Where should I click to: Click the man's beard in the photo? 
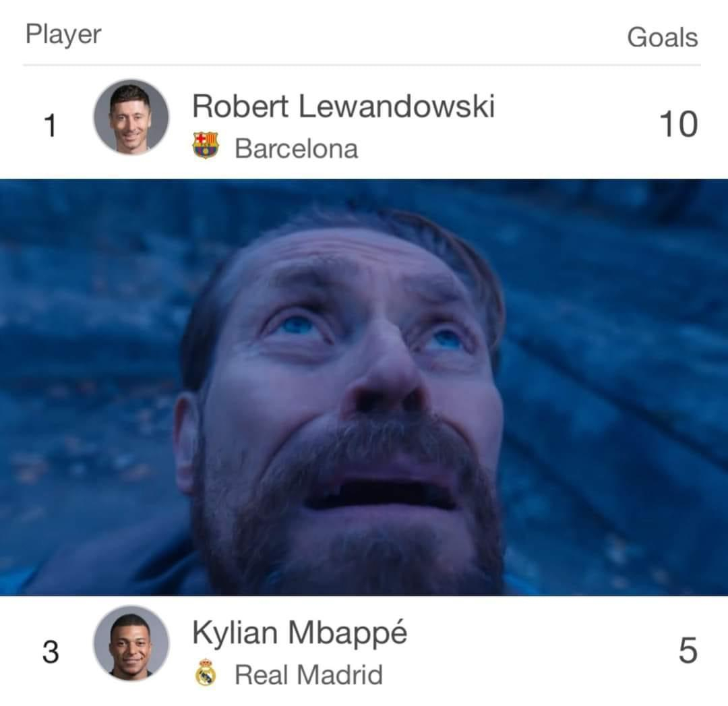351,539
